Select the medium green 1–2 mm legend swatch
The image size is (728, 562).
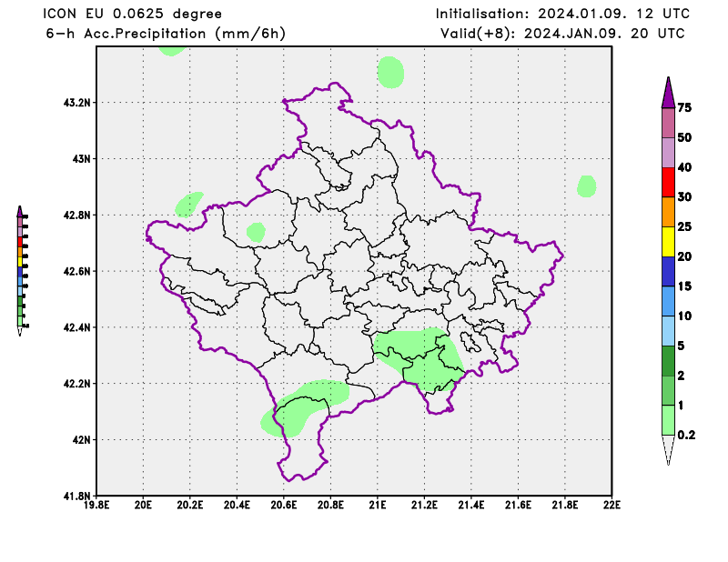point(668,390)
